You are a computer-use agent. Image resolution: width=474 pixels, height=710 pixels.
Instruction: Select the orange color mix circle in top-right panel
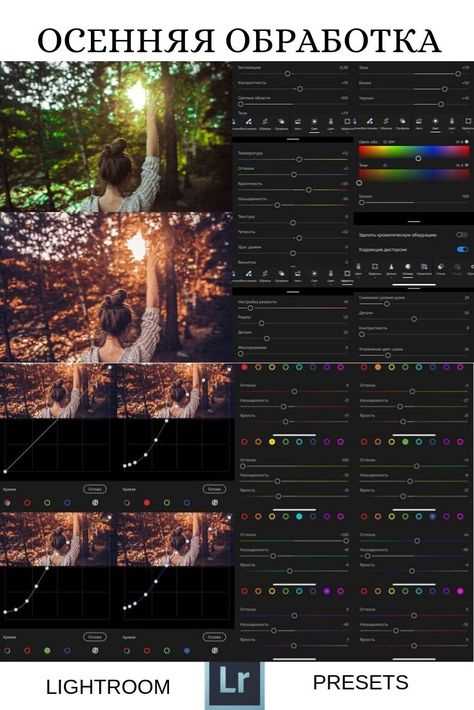[378, 367]
